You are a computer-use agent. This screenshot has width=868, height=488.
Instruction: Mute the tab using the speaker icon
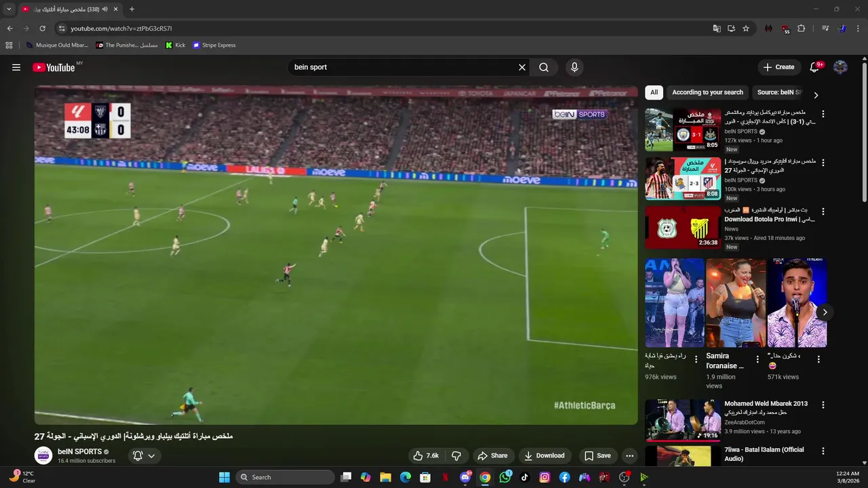(105, 9)
